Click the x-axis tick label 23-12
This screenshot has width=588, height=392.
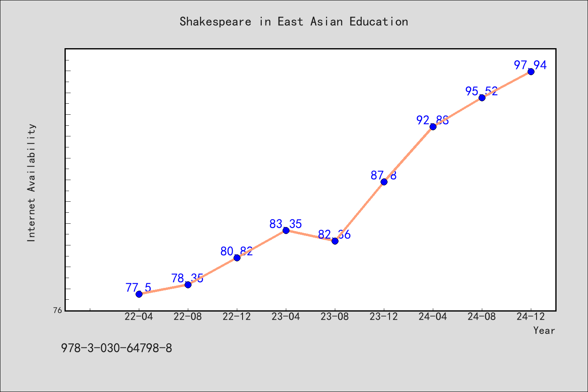[x=384, y=316]
